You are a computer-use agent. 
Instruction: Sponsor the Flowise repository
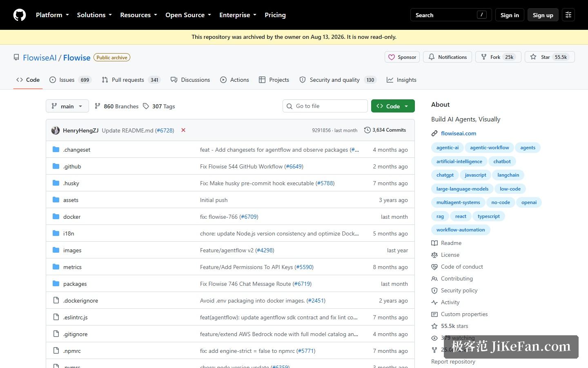[402, 57]
